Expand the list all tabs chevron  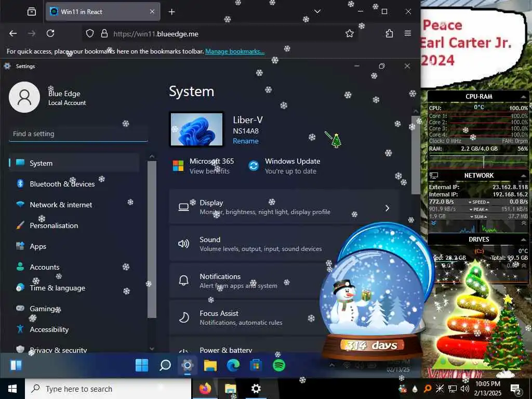[x=317, y=11]
